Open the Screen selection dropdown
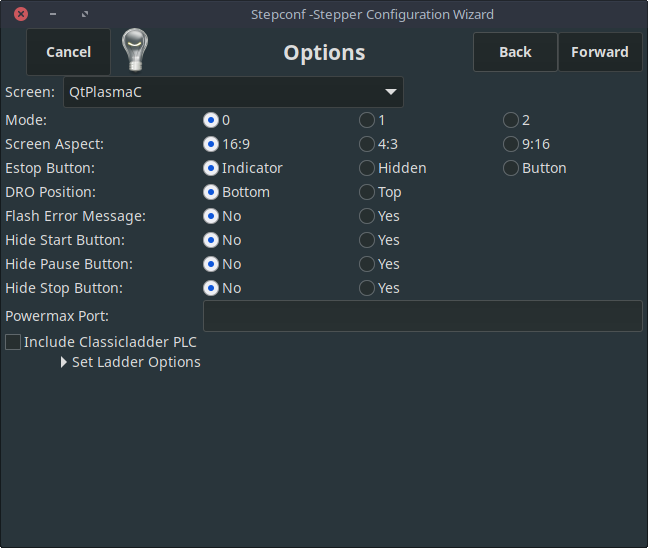 tap(233, 92)
